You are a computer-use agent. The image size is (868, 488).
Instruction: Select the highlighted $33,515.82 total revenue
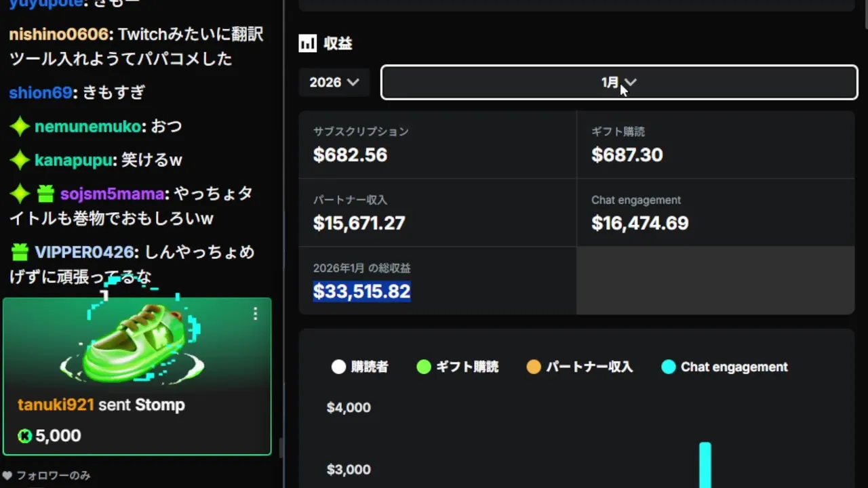coord(361,291)
